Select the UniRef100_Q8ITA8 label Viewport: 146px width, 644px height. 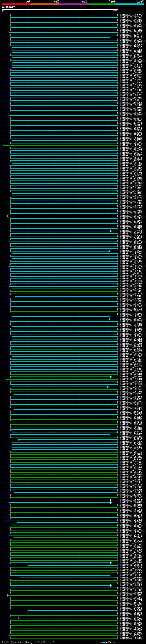point(131,120)
